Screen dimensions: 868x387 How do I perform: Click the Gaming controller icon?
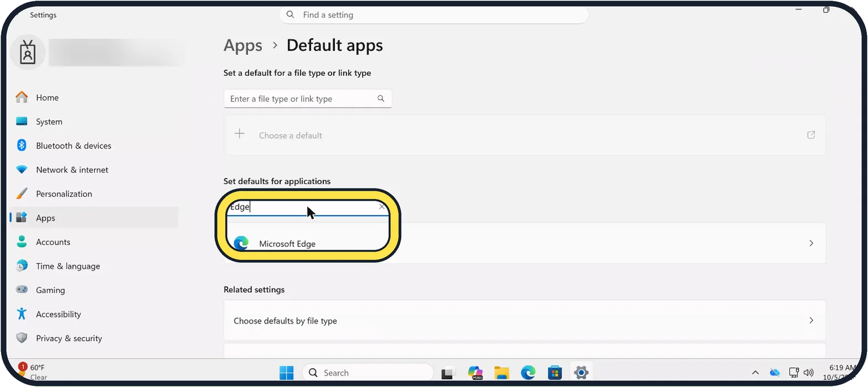click(22, 290)
